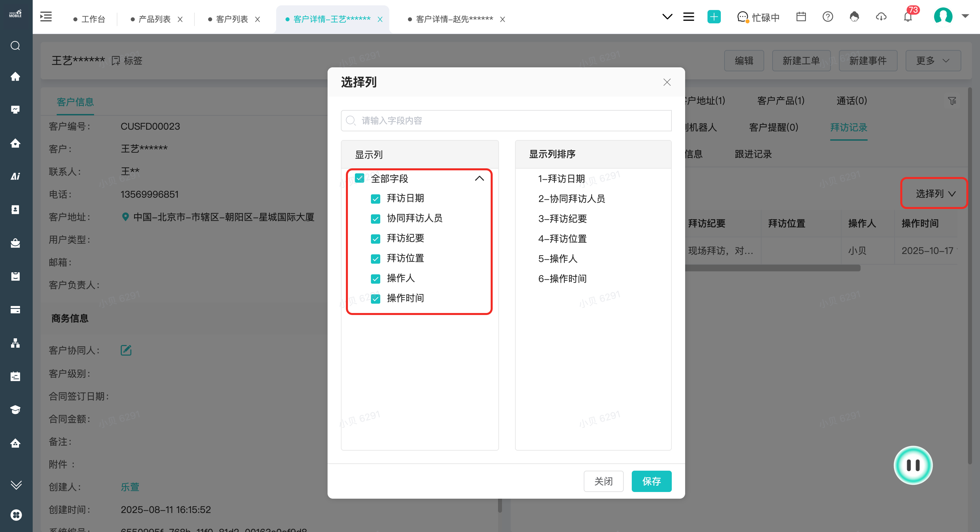Viewport: 980px width, 532px height.
Task: Toggle the 操作时间 column checkbox
Action: tap(376, 299)
